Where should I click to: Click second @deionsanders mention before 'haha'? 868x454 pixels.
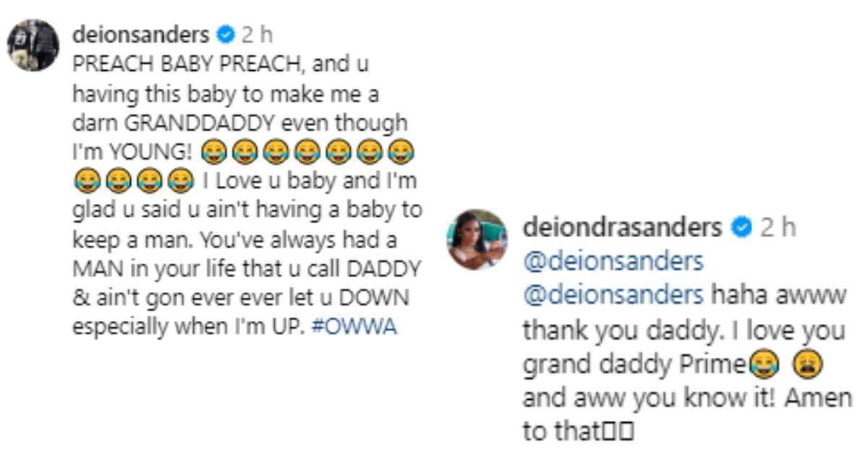tap(612, 295)
